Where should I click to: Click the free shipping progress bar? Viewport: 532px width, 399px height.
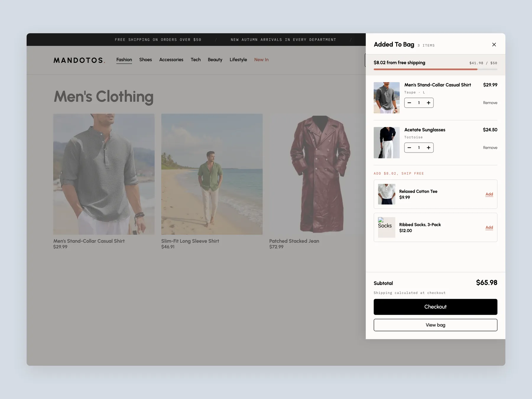click(x=435, y=69)
